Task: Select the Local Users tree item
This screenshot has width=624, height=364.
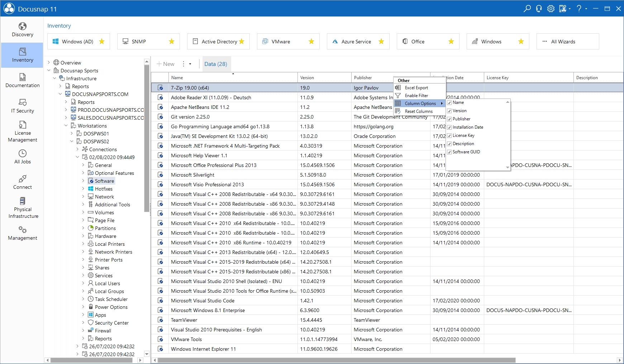Action: [104, 283]
